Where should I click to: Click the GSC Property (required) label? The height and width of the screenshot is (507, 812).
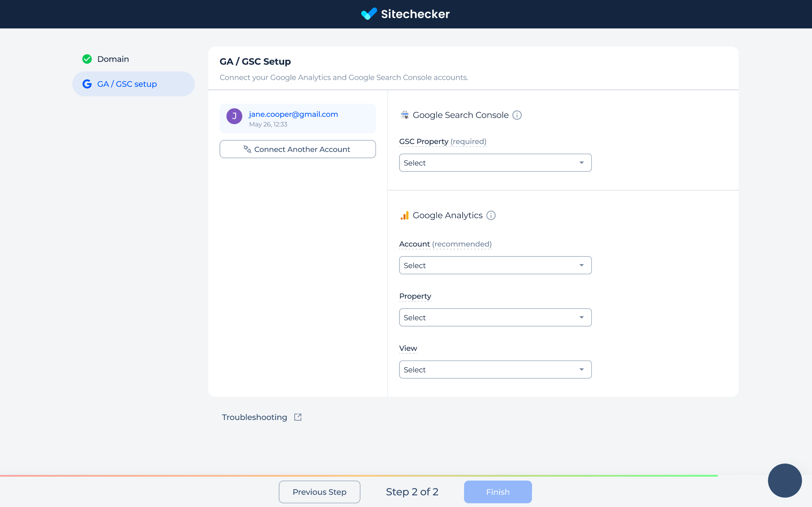point(443,141)
